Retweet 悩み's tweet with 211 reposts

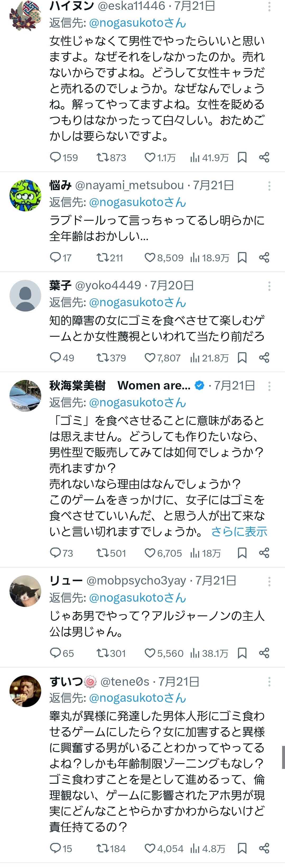pos(102,258)
